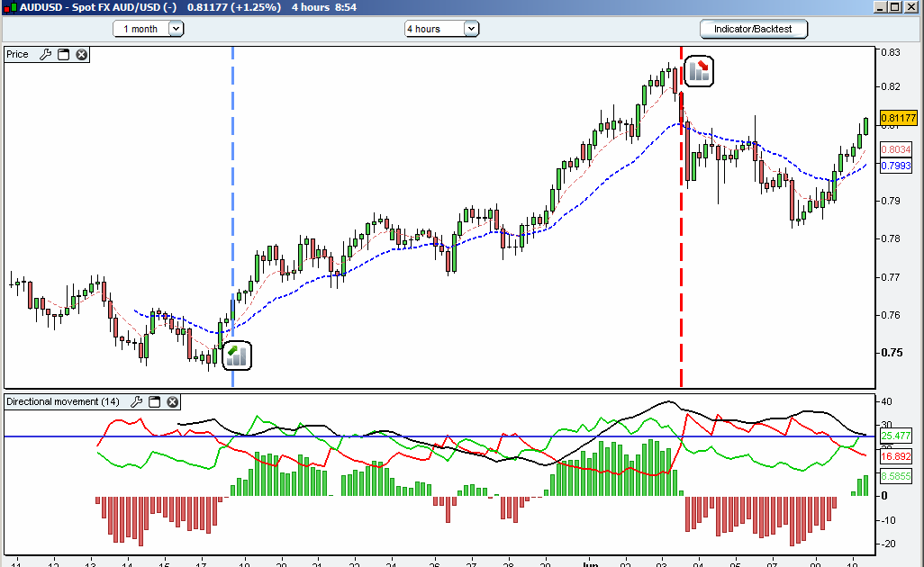Image resolution: width=924 pixels, height=567 pixels.
Task: Maximize the Price panel window icon
Action: click(x=64, y=55)
